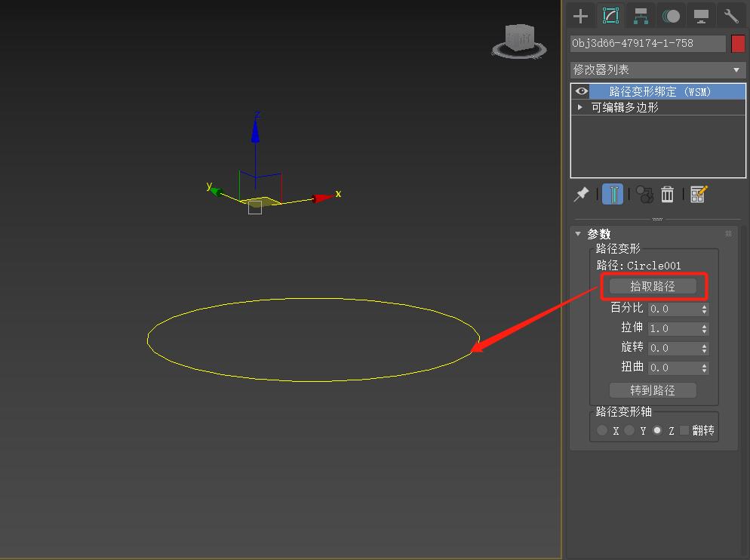Enable the 翻转 flip checkbox
Viewport: 750px width, 560px height.
point(684,430)
